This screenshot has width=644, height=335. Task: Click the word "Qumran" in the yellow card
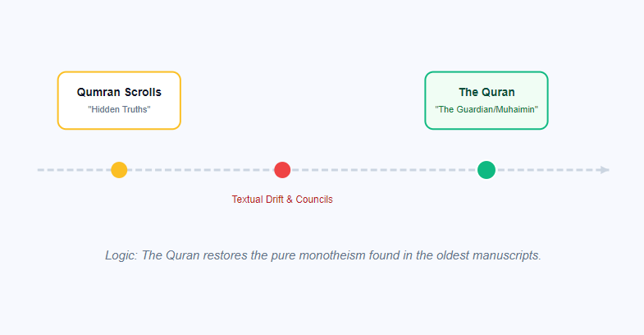point(98,92)
